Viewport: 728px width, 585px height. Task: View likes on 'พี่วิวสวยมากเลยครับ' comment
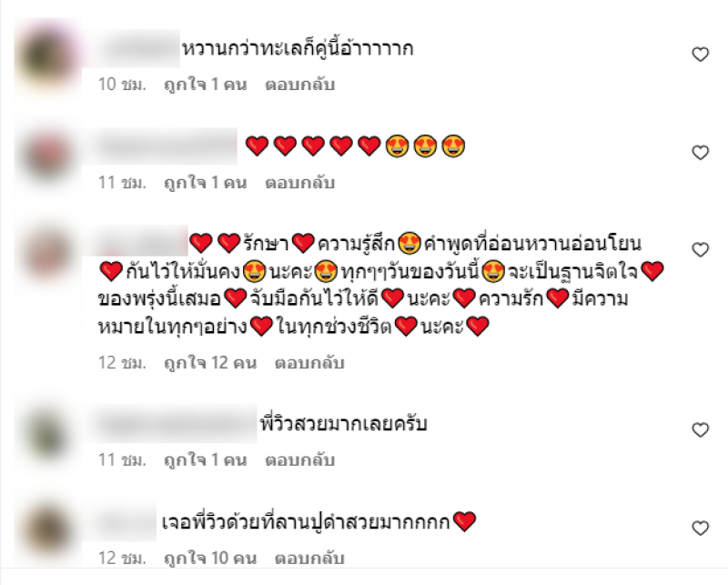[x=206, y=460]
